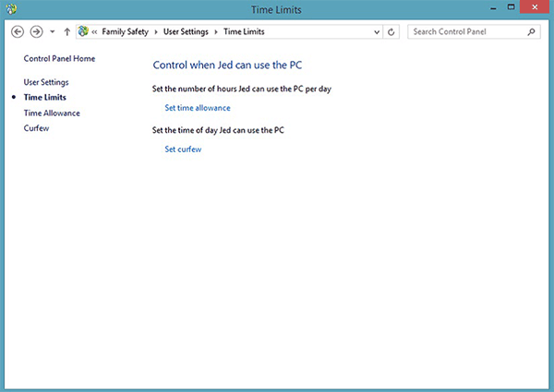Open User Settings in the left sidebar
The height and width of the screenshot is (392, 554).
click(46, 82)
